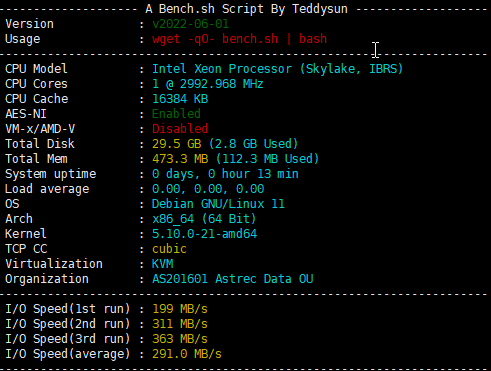Click the 'I/O Speed(3rd run)' label
This screenshot has height=371, width=491.
pos(68,339)
